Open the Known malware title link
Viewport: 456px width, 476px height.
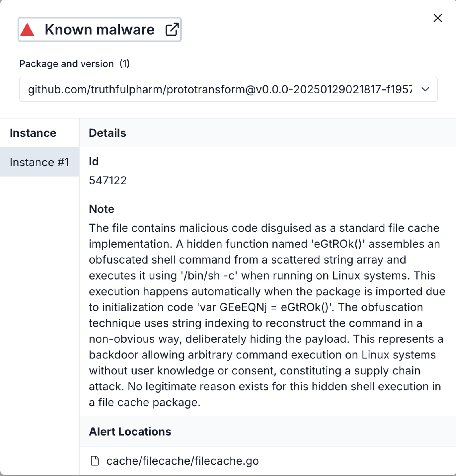coord(99,30)
